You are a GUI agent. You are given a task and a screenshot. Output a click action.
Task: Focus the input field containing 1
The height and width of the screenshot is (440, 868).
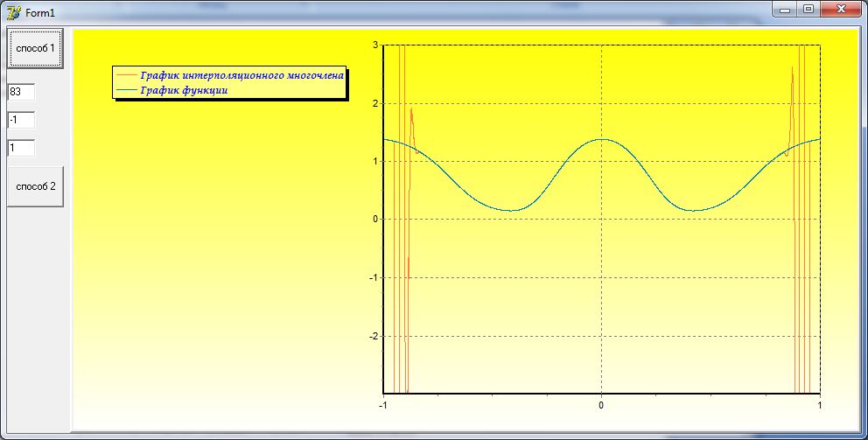pyautogui.click(x=22, y=148)
